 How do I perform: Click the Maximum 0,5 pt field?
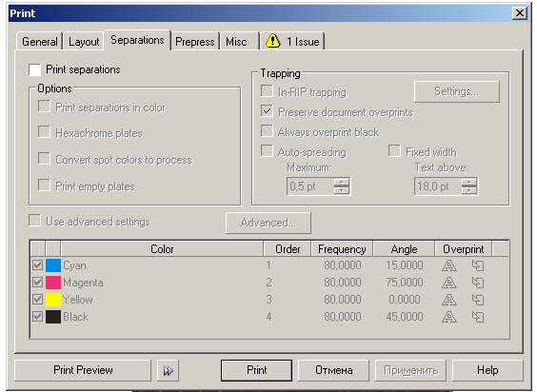click(310, 186)
